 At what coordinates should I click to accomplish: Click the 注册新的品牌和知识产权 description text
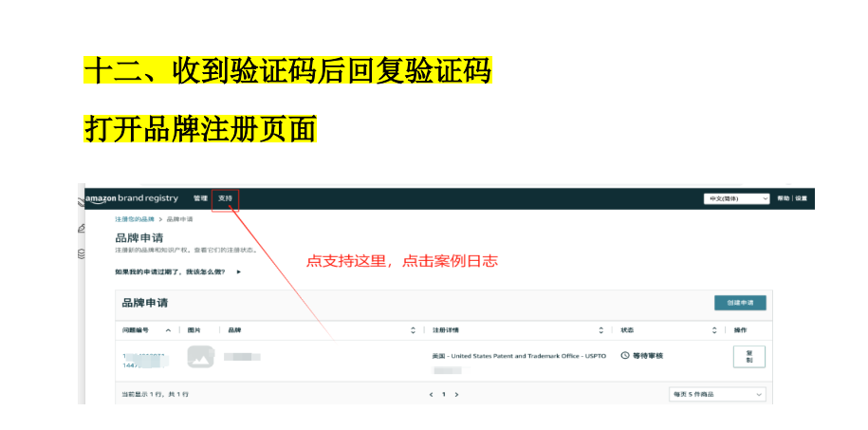(187, 251)
